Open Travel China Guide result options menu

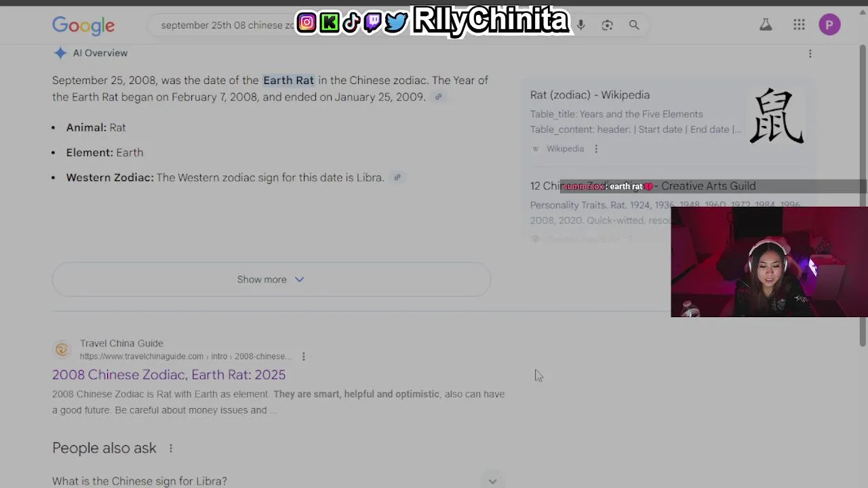[x=303, y=357]
